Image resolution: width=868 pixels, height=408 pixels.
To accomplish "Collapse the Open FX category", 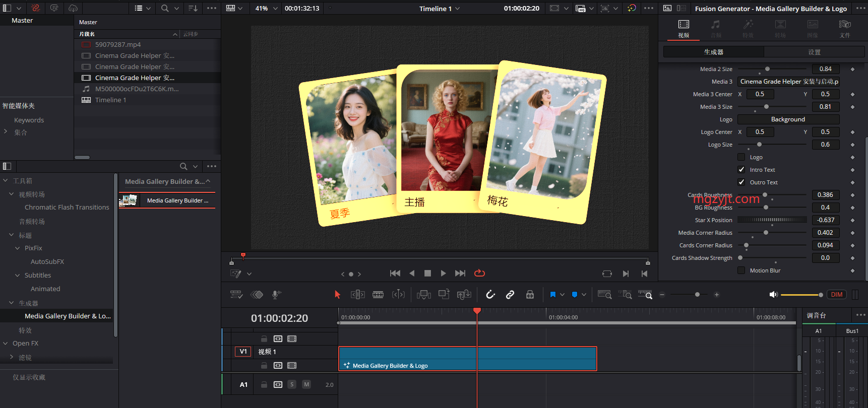I will (6, 344).
